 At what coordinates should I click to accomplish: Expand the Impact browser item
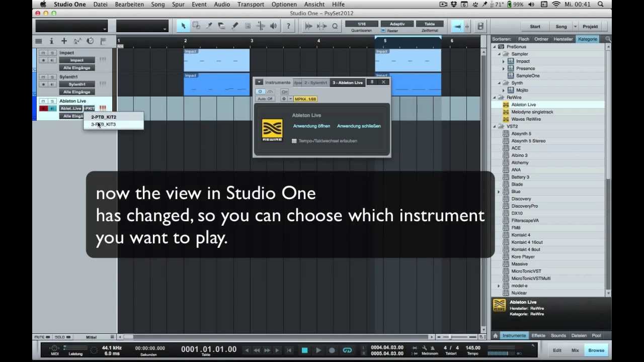pyautogui.click(x=504, y=61)
